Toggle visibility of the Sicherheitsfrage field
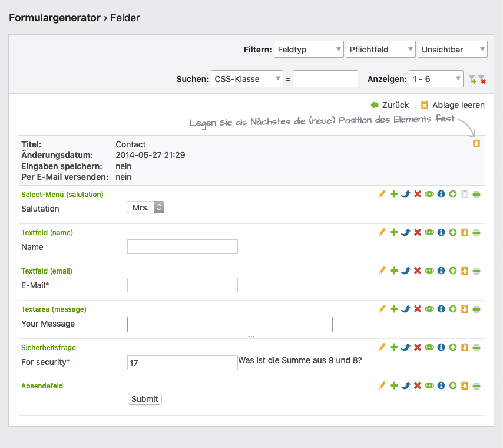Image resolution: width=503 pixels, height=448 pixels. pyautogui.click(x=429, y=347)
